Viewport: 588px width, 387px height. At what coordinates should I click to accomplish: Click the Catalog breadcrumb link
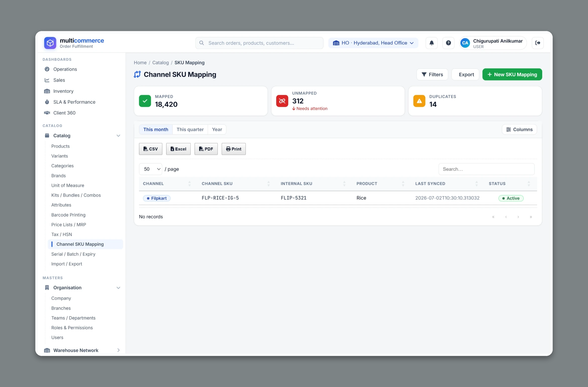click(160, 63)
